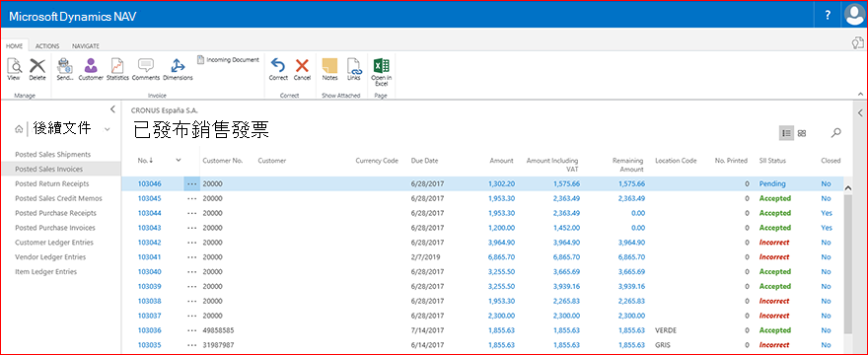Collapse the ribbon using the bottom chevron
The image size is (868, 355).
click(860, 94)
